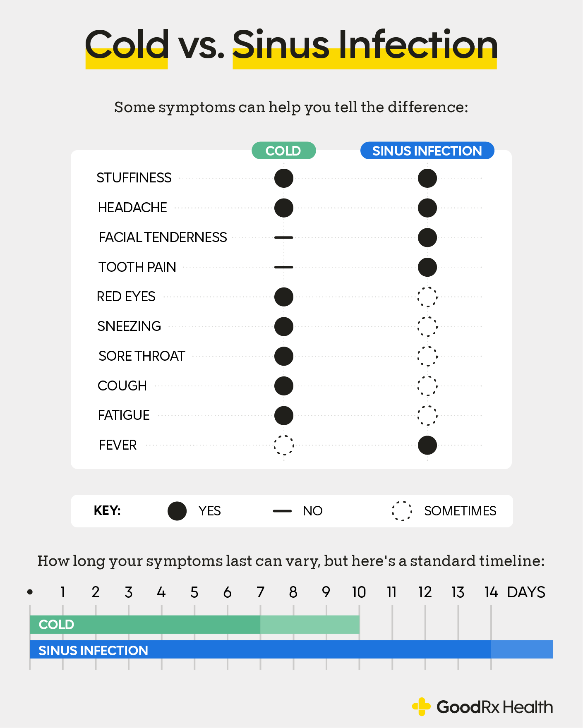Click day 7 on the timeline
583x728 pixels.
coord(260,592)
